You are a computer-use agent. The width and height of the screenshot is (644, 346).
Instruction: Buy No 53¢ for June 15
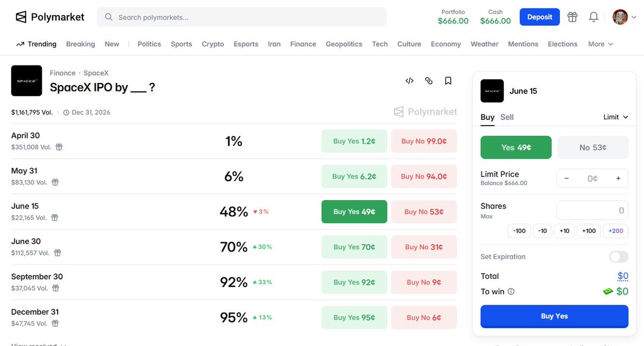[424, 211]
